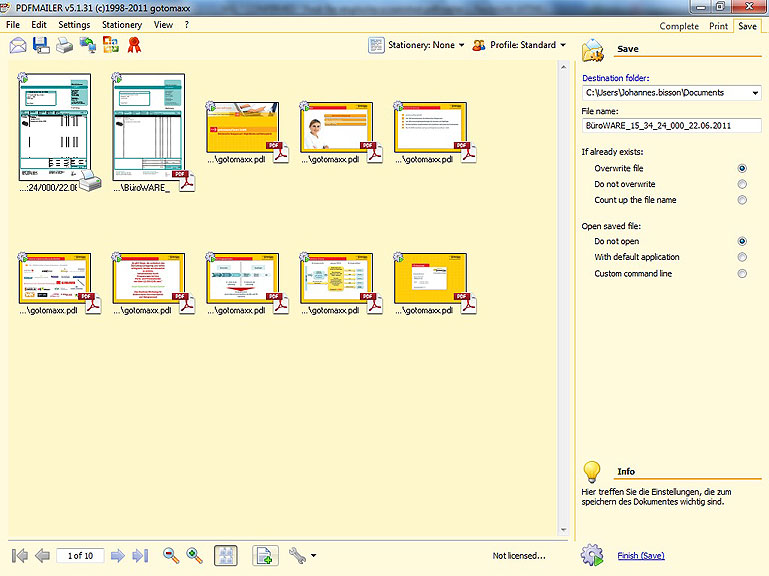Open the Profile: Standard dropdown
The image size is (769, 576).
pos(528,45)
